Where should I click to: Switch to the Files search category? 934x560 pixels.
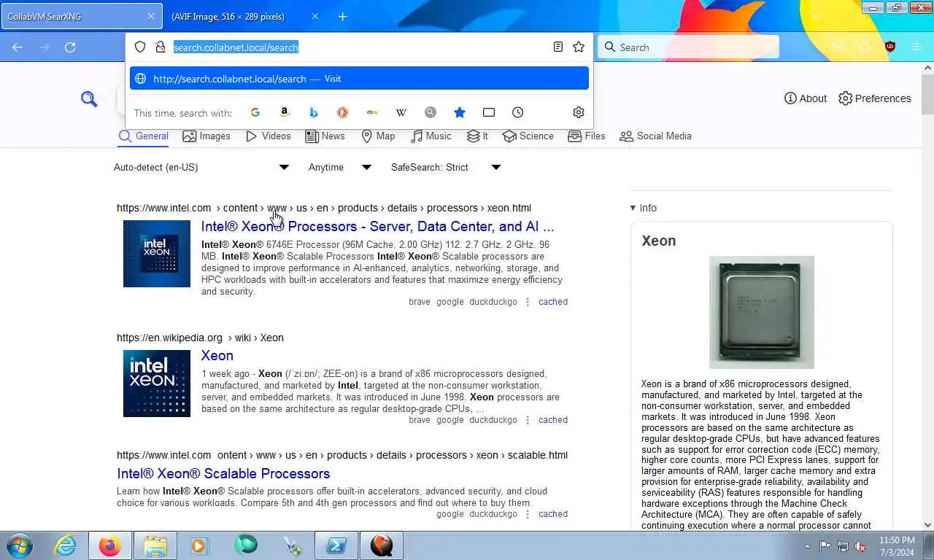587,136
